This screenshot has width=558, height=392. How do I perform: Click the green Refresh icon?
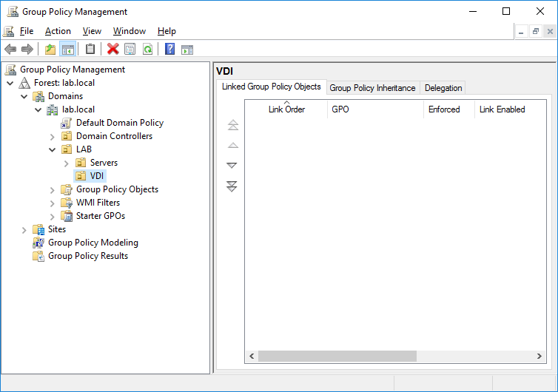click(x=148, y=50)
